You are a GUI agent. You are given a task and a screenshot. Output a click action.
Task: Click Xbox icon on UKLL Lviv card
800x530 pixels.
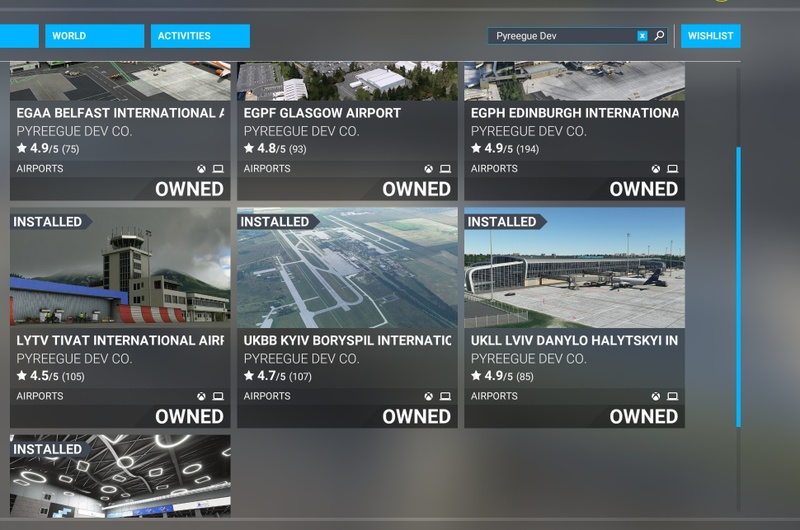(x=656, y=396)
